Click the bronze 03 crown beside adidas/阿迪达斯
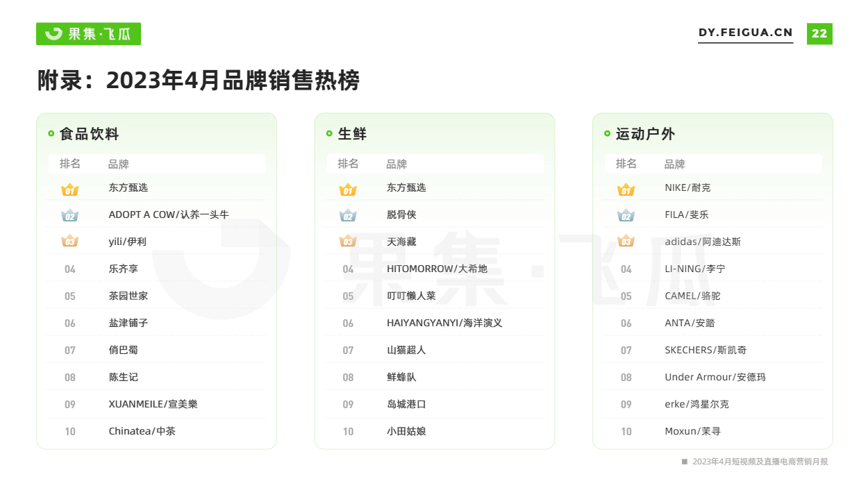This screenshot has width=868, height=488. [626, 242]
